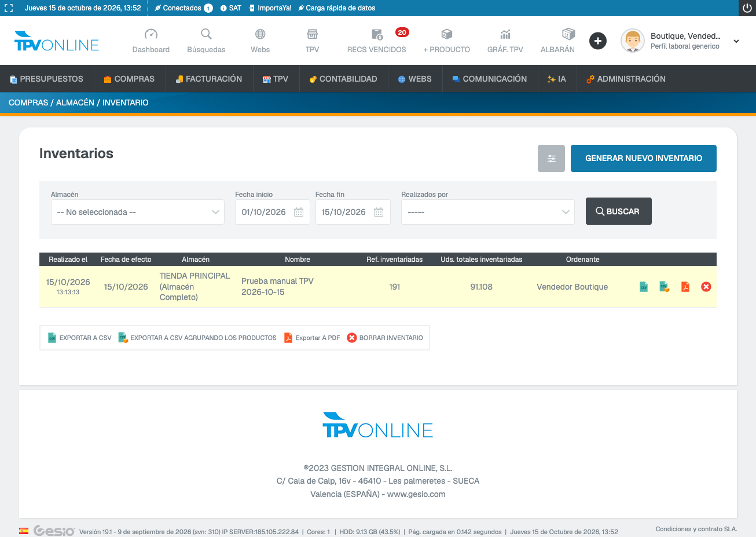Open the WEBS menu
756x537 pixels.
[415, 79]
